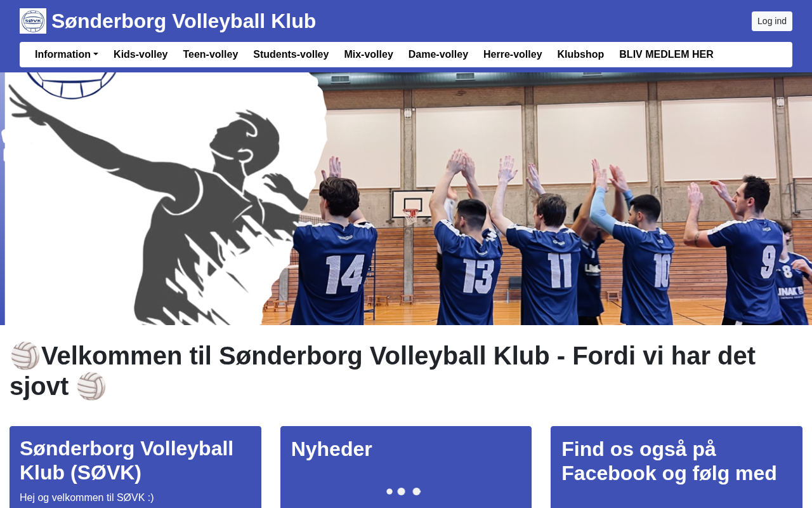Click the volleyball emoji before Velkommen heading
This screenshot has height=508, width=812.
coord(25,356)
